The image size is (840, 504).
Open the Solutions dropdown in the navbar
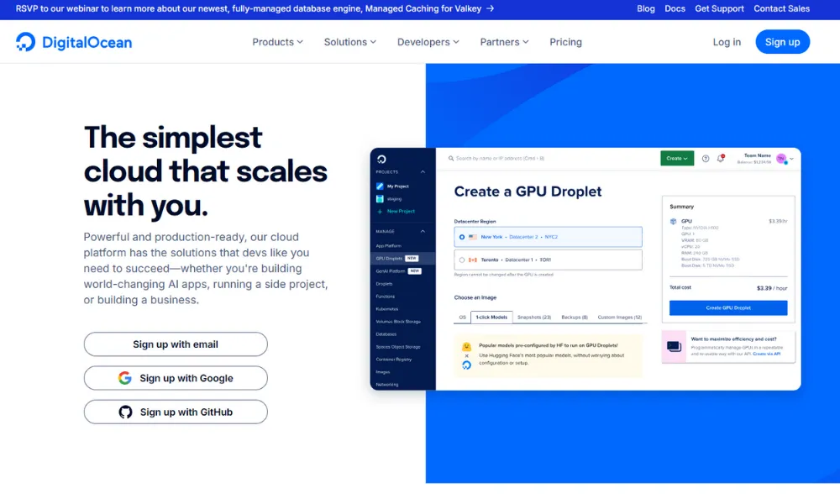[x=349, y=42]
